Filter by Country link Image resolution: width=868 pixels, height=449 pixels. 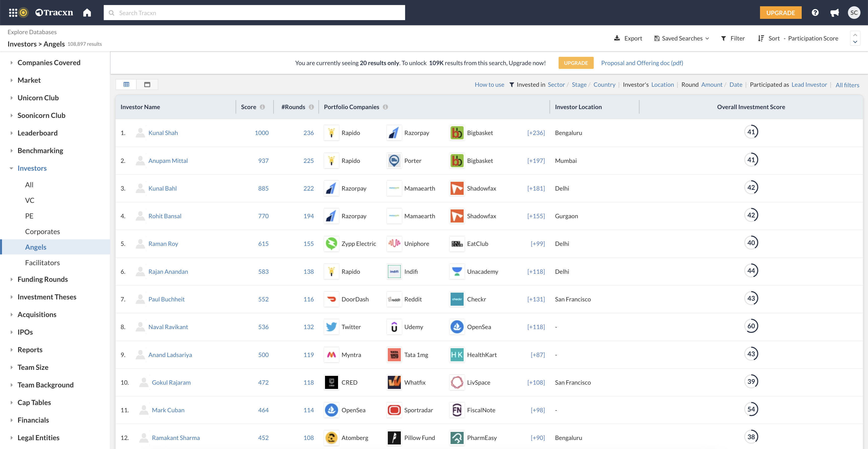click(x=604, y=84)
